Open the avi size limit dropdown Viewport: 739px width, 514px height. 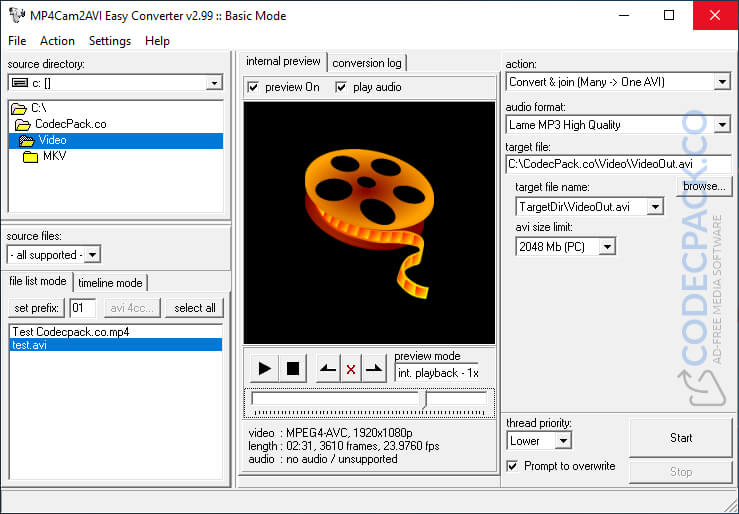pyautogui.click(x=608, y=246)
